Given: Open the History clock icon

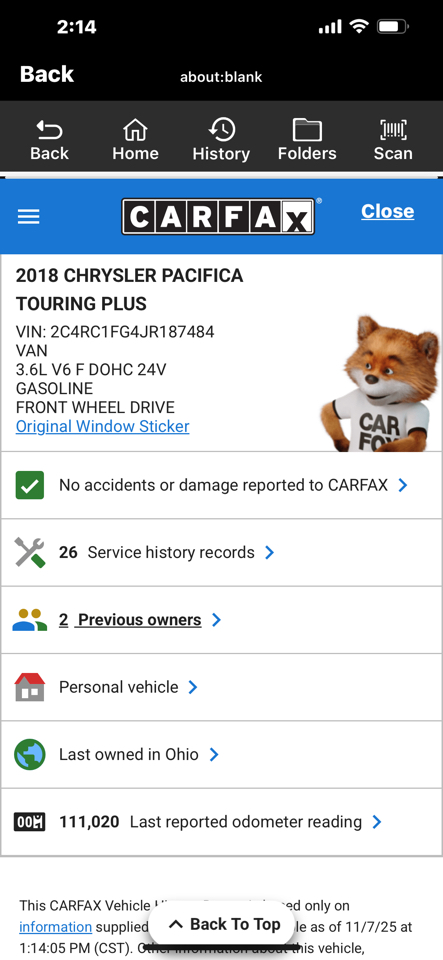Looking at the screenshot, I should click(x=221, y=129).
